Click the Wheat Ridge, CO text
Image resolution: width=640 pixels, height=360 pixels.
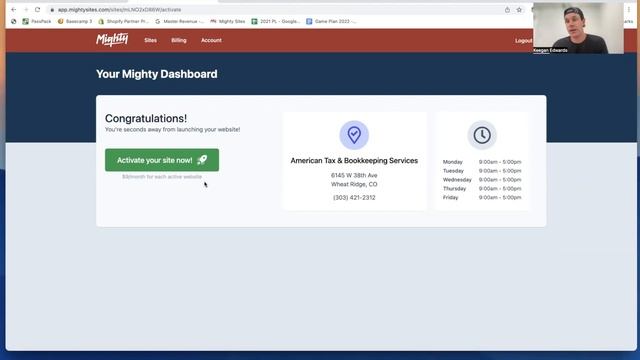354,184
